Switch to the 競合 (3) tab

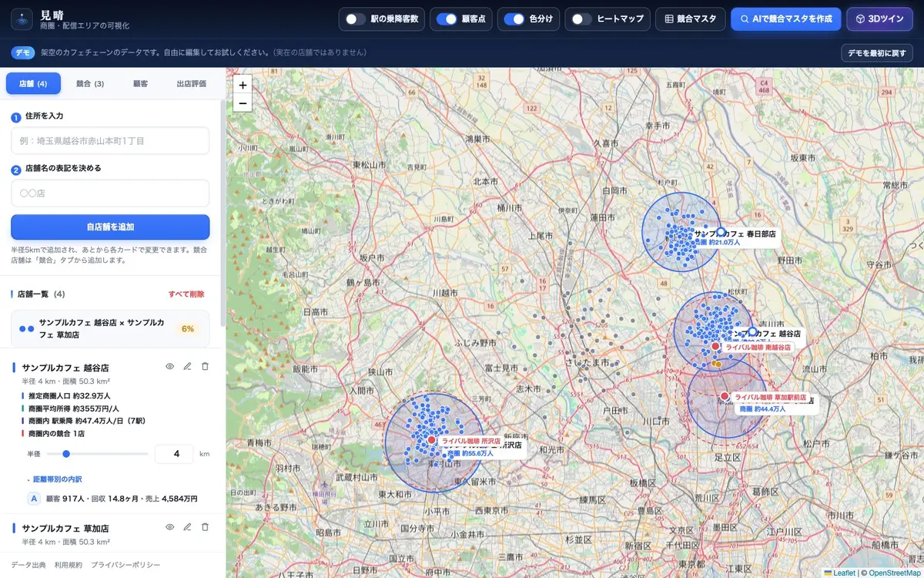coord(90,83)
